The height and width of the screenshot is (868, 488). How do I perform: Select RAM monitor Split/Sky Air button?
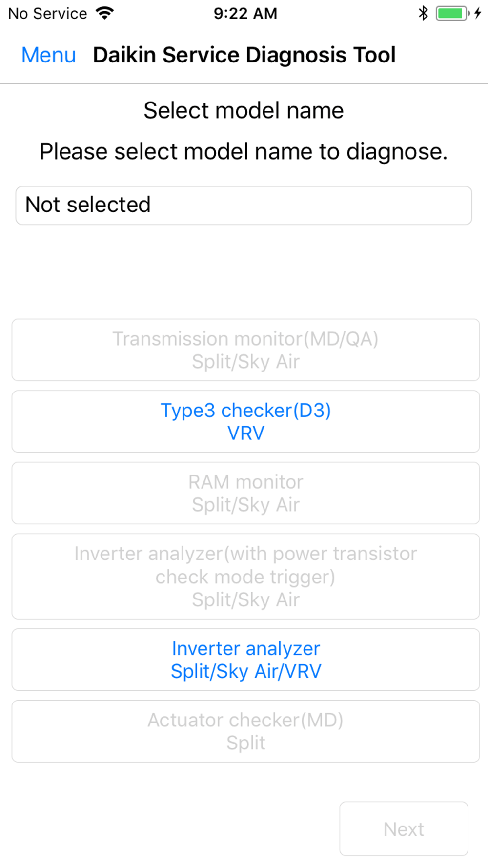245,493
